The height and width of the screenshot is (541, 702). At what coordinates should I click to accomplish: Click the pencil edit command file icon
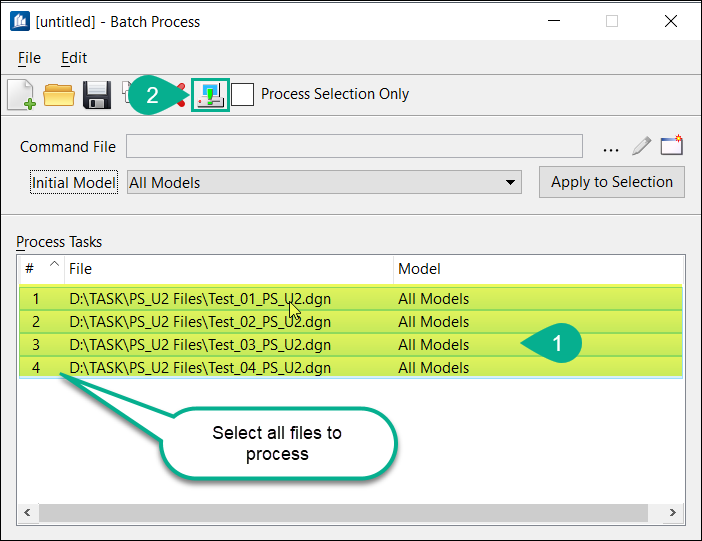click(642, 146)
